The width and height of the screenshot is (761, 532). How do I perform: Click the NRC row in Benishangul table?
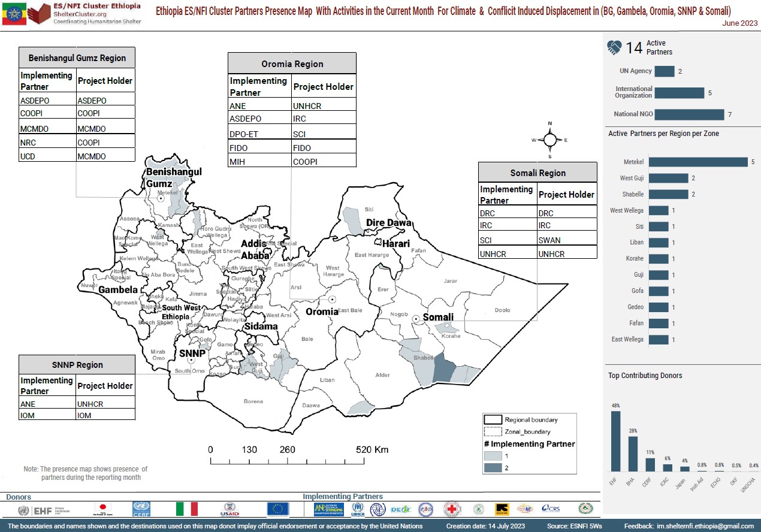tap(77, 143)
